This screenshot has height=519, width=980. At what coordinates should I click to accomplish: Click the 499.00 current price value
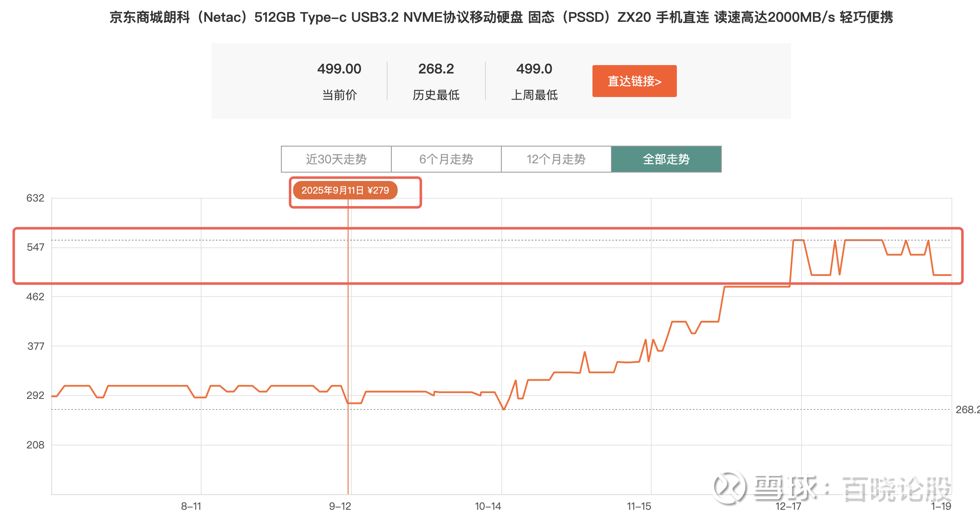[339, 69]
